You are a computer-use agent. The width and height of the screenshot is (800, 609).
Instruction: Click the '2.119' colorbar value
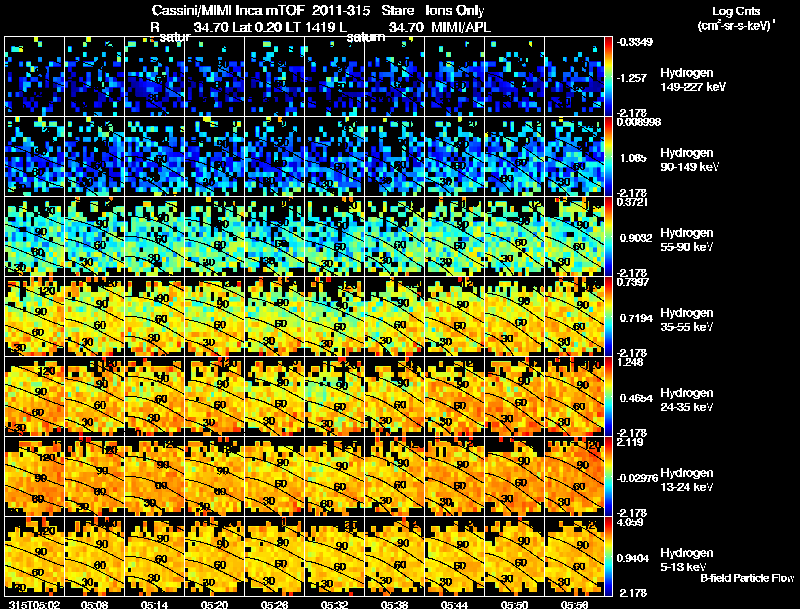click(x=630, y=442)
